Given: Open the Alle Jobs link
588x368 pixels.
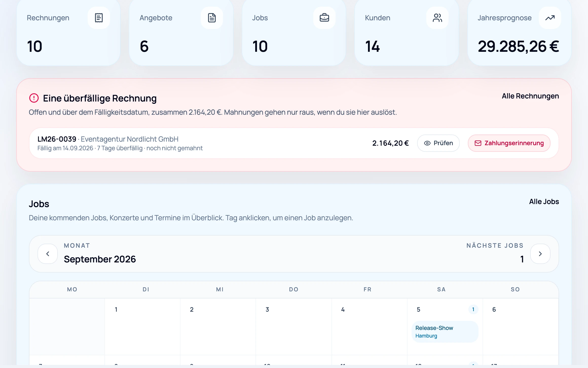Looking at the screenshot, I should click(x=544, y=202).
